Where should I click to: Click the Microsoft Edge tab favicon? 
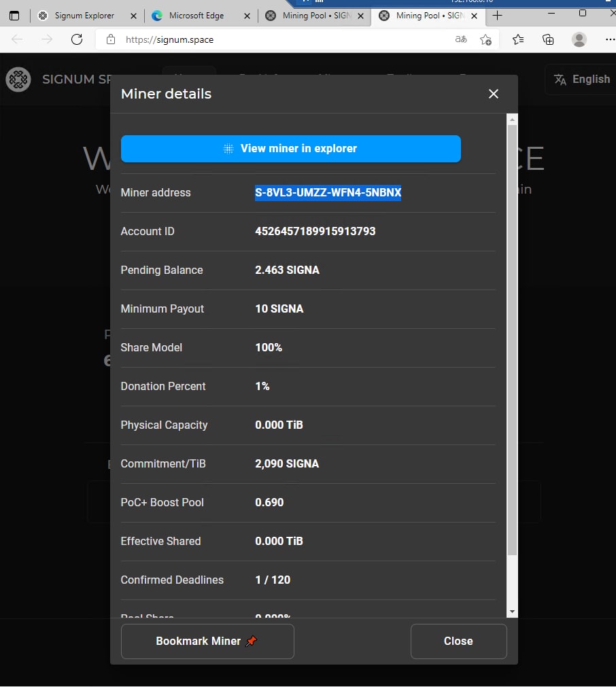[x=157, y=16]
